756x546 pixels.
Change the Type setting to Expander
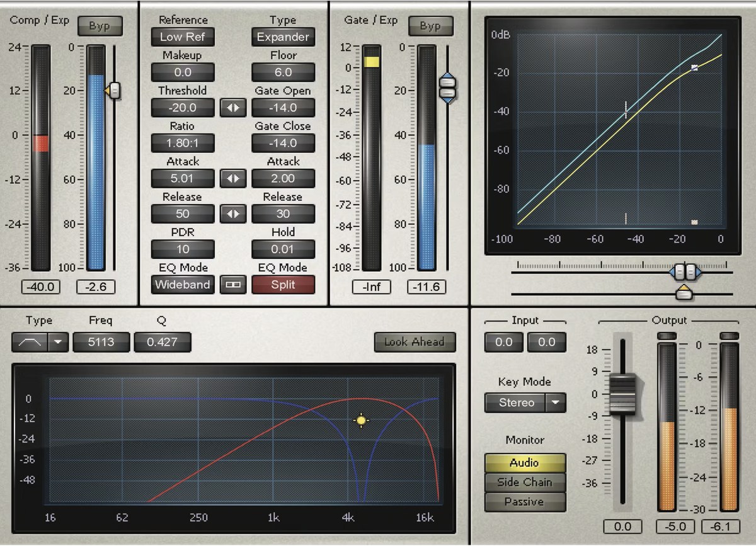coord(283,37)
